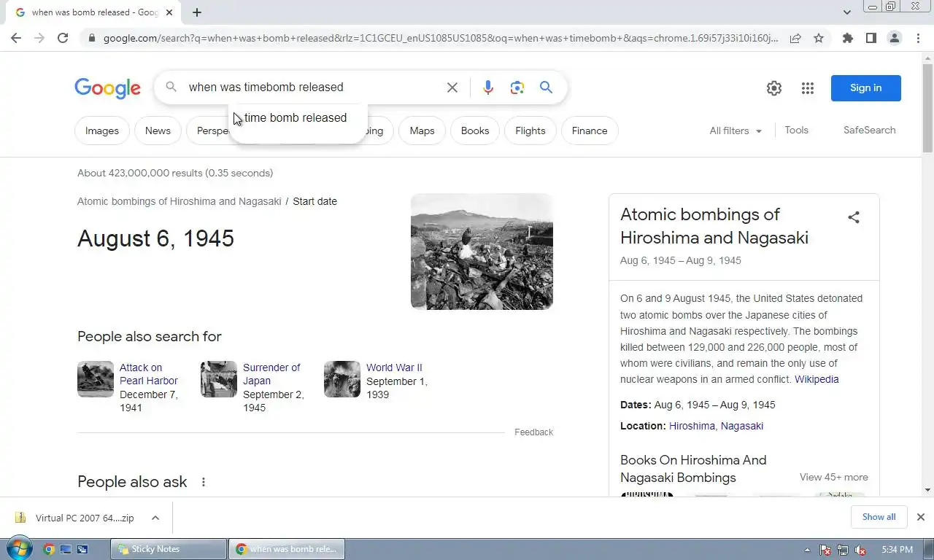934x560 pixels.
Task: Reload the current page
Action: 63,38
